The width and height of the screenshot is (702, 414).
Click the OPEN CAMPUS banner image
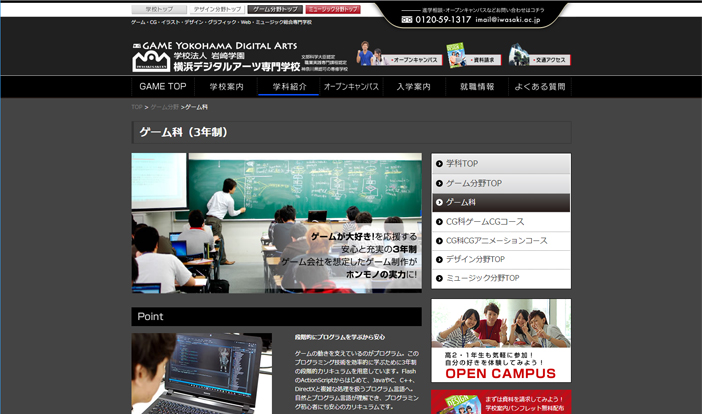click(x=501, y=340)
